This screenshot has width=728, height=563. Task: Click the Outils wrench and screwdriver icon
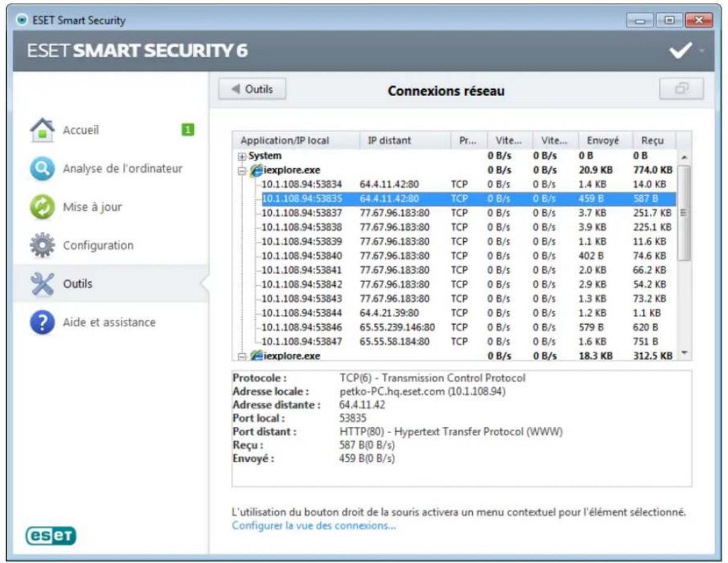(x=43, y=284)
